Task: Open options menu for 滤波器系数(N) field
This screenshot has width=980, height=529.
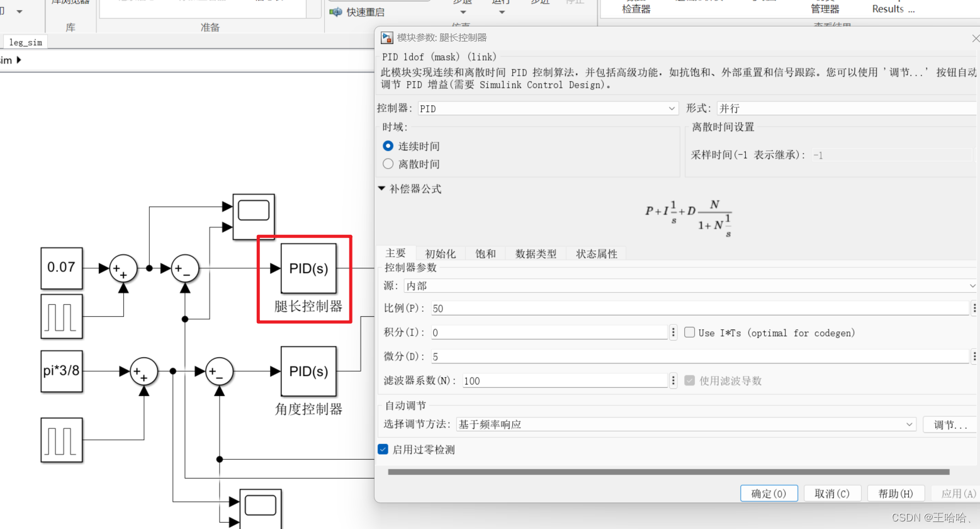Action: pyautogui.click(x=673, y=380)
